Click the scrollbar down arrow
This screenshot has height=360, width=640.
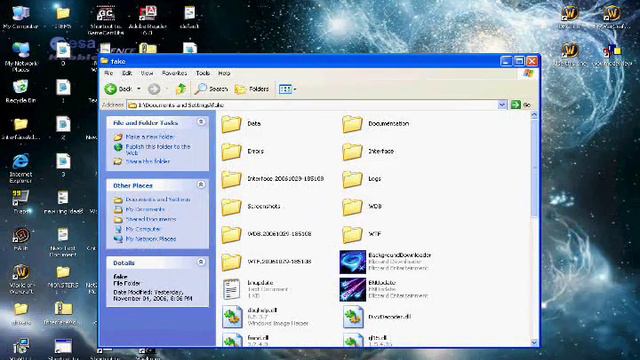(534, 343)
